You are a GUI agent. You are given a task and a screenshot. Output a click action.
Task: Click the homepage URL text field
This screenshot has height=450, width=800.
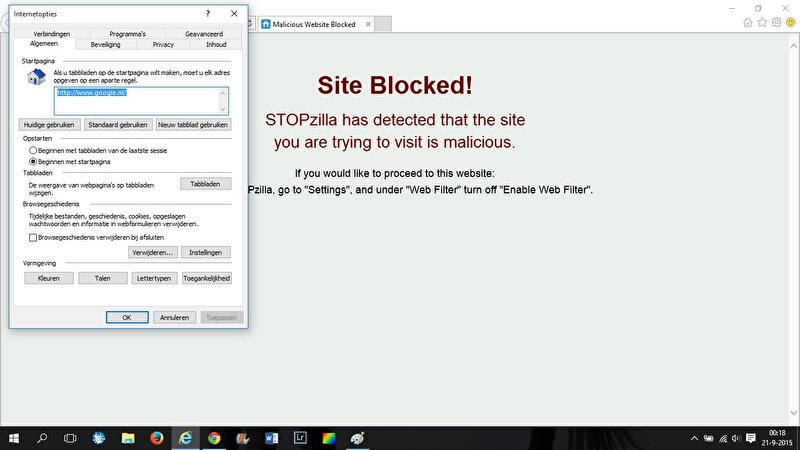[141, 100]
